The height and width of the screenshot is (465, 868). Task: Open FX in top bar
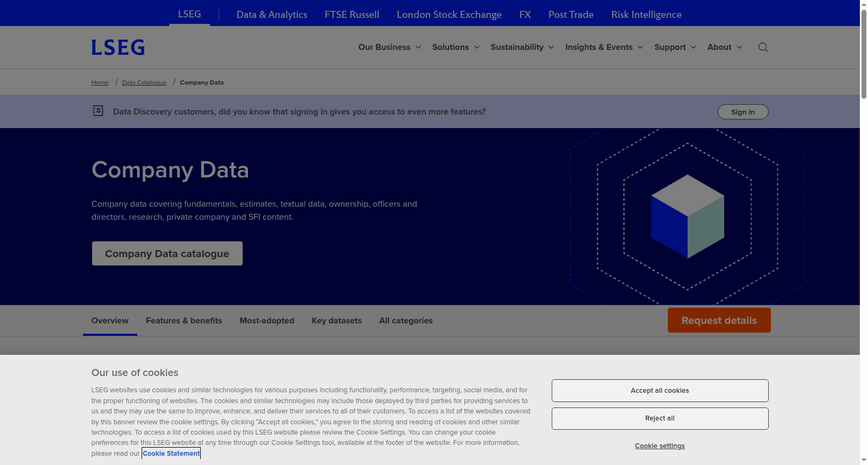click(525, 15)
